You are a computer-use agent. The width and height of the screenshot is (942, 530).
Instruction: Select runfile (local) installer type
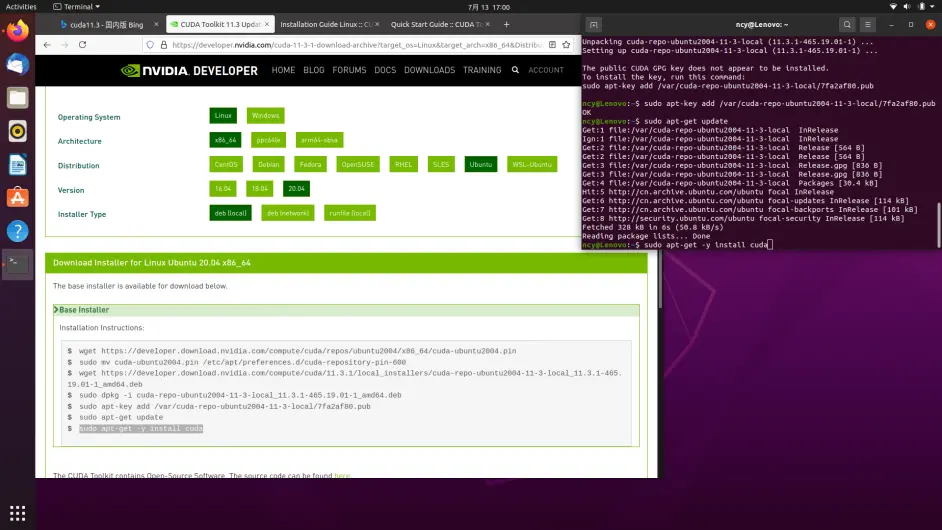point(350,213)
